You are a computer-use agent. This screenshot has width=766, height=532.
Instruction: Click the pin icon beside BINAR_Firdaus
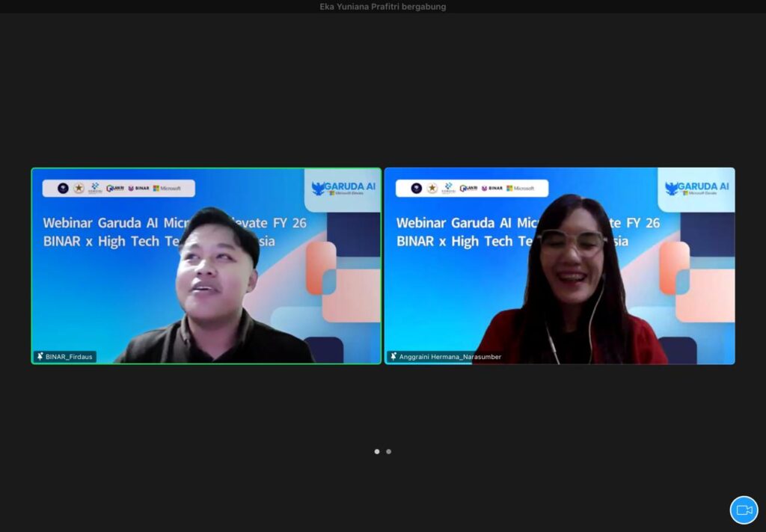[40, 357]
